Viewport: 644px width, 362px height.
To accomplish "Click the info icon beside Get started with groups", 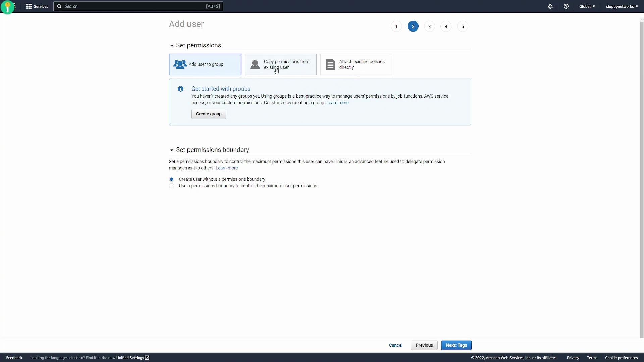I will [181, 89].
